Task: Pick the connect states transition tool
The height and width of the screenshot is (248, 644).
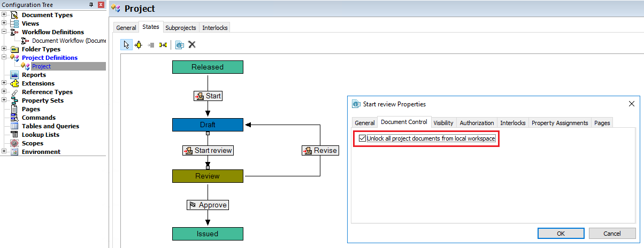Action: coord(163,45)
